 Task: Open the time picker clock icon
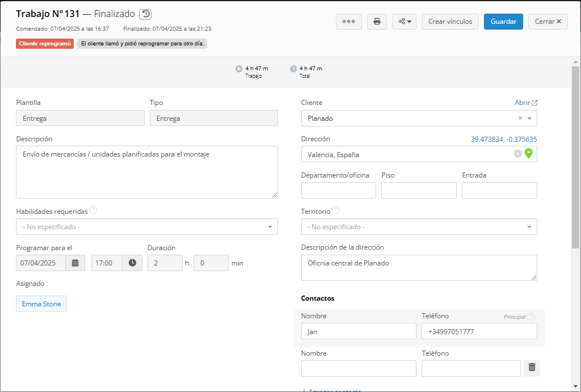[x=132, y=263]
